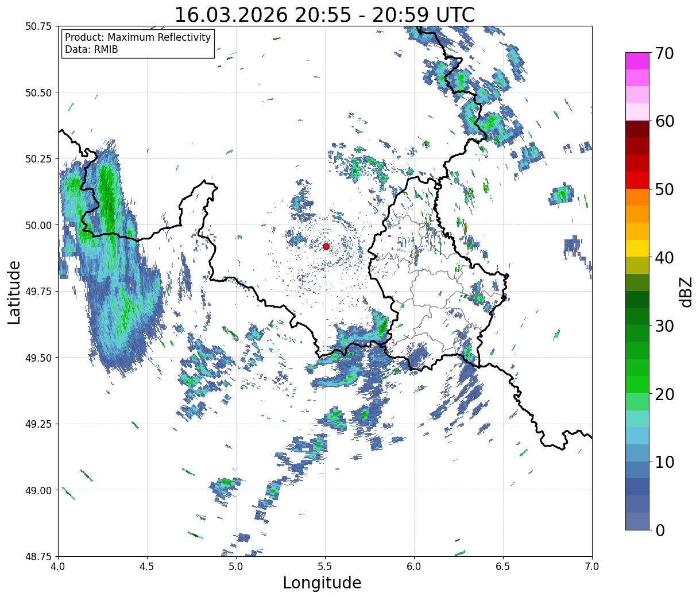Click the longitude tick label 5.0
The image size is (700, 597).
(x=236, y=567)
